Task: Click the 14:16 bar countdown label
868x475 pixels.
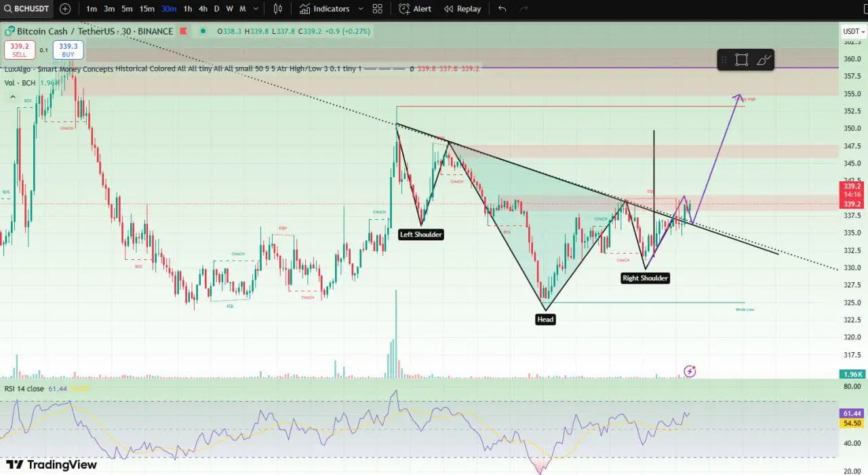Action: coord(852,194)
